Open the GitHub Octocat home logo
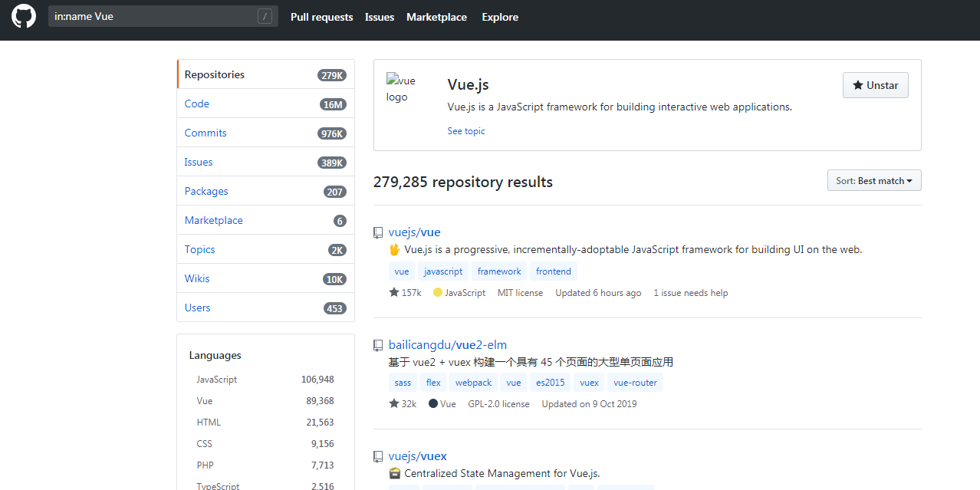The image size is (980, 490). [x=24, y=16]
